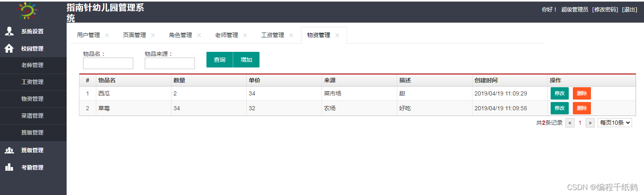
Task: Close the 页面管理 tab
Action: [153, 35]
